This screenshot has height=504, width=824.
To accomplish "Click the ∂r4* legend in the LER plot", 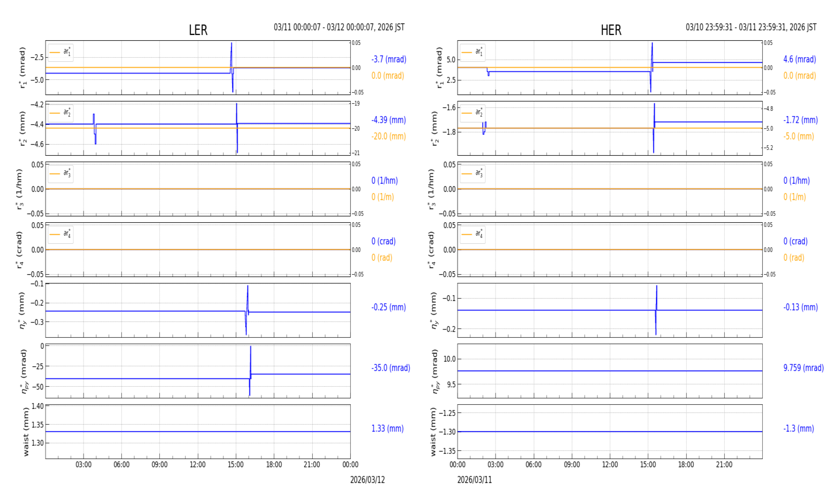I will (x=61, y=235).
